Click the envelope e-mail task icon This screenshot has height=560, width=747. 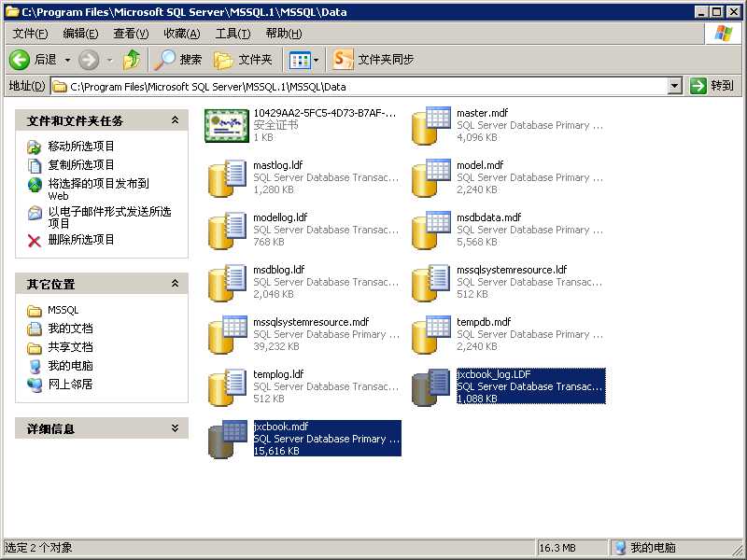35,213
